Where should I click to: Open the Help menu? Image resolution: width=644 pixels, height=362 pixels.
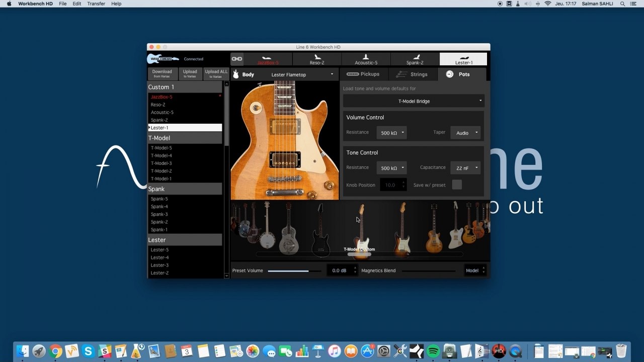coord(116,4)
